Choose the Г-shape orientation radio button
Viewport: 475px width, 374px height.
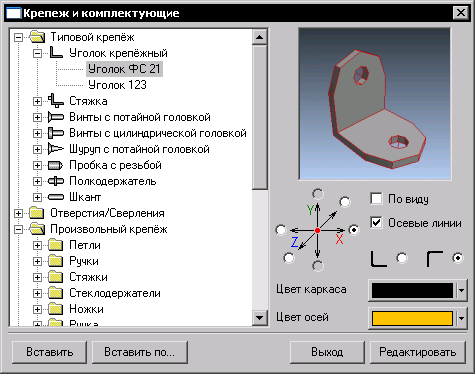458,258
